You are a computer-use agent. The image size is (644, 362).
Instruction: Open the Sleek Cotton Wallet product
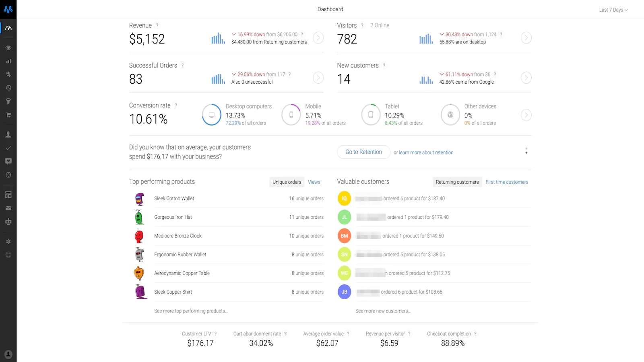[x=174, y=198]
